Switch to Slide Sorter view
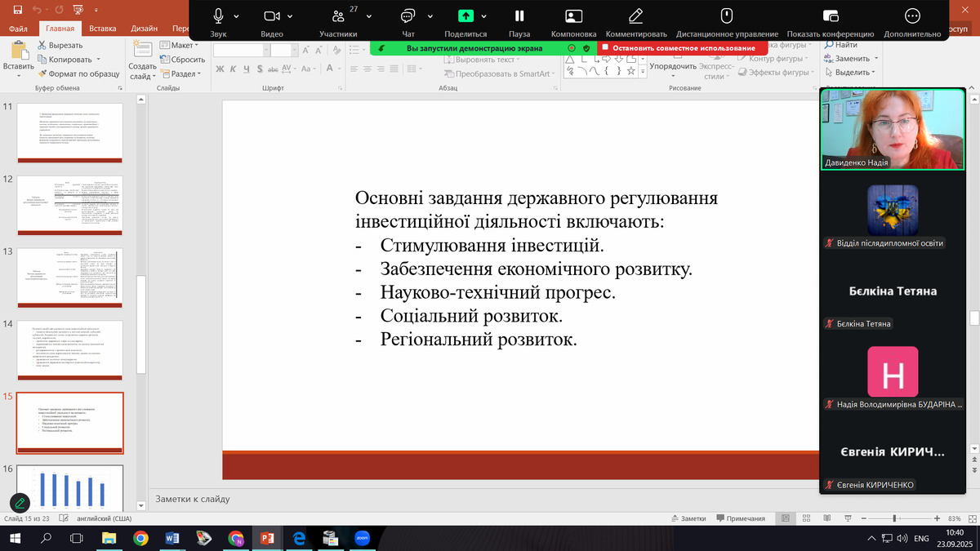 (x=805, y=518)
